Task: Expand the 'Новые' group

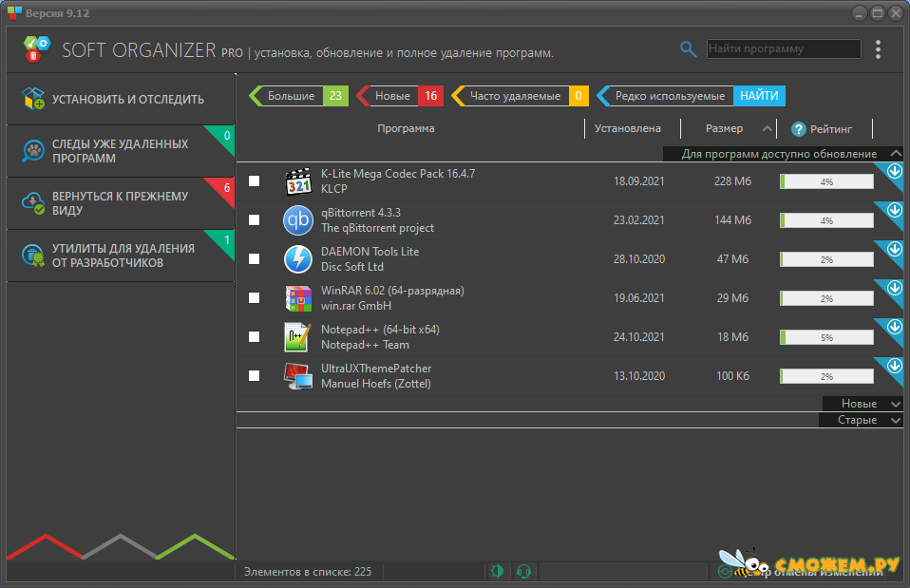Action: tap(896, 404)
